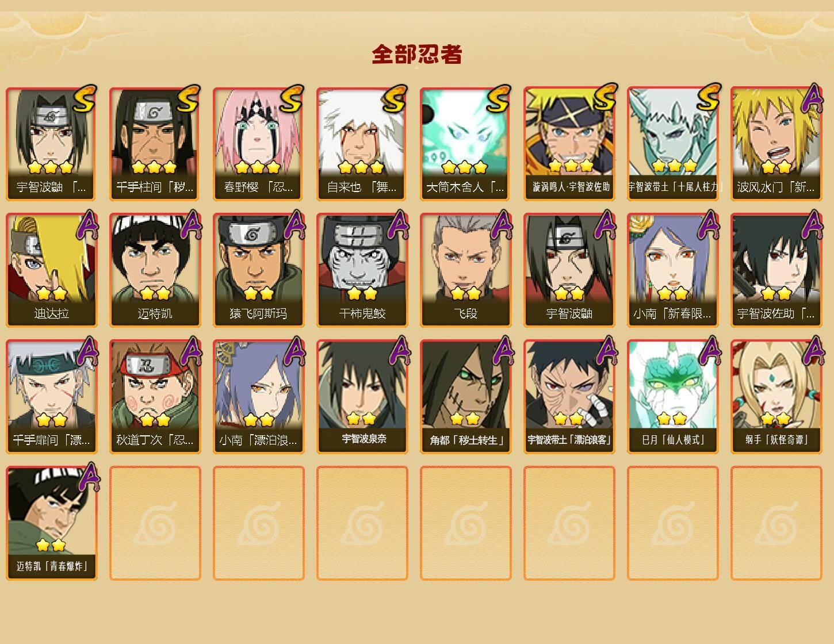
Task: Click the 飞段 character card
Action: (466, 270)
